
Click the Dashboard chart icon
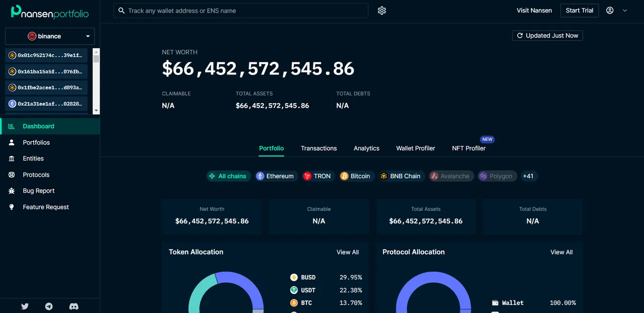pos(12,126)
